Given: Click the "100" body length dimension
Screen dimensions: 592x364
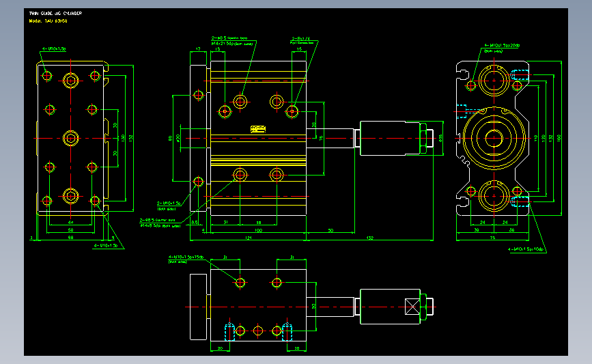Looking at the screenshot, I should [258, 230].
